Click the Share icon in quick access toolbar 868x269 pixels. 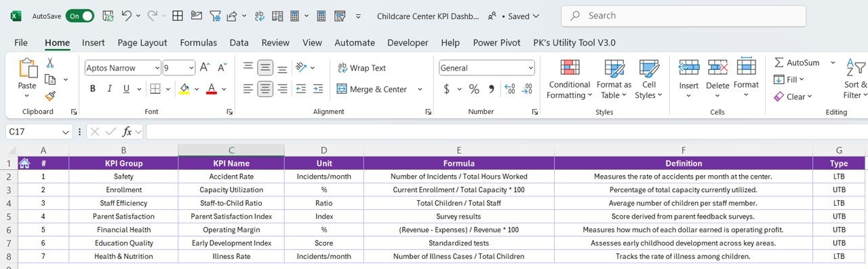point(231,16)
